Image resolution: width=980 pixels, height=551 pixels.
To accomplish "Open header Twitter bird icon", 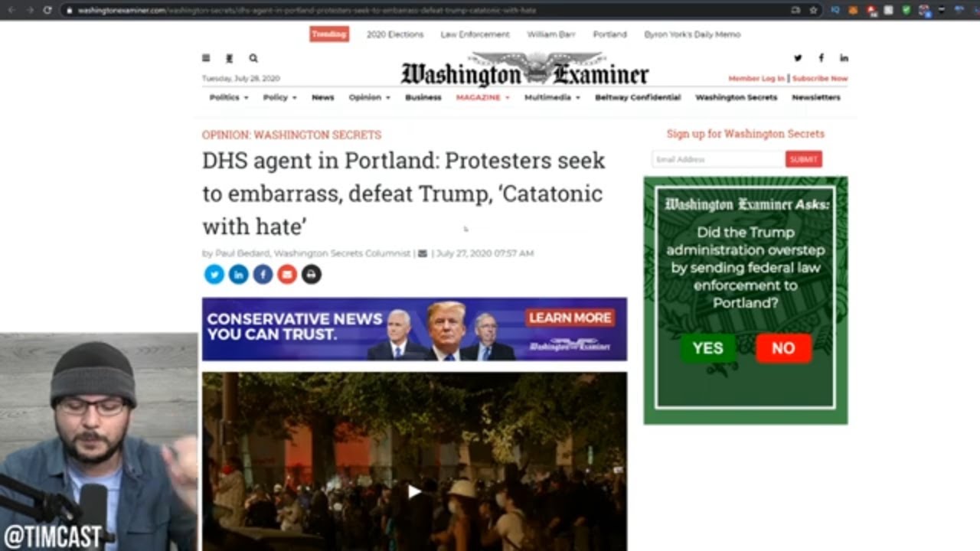I will point(798,58).
